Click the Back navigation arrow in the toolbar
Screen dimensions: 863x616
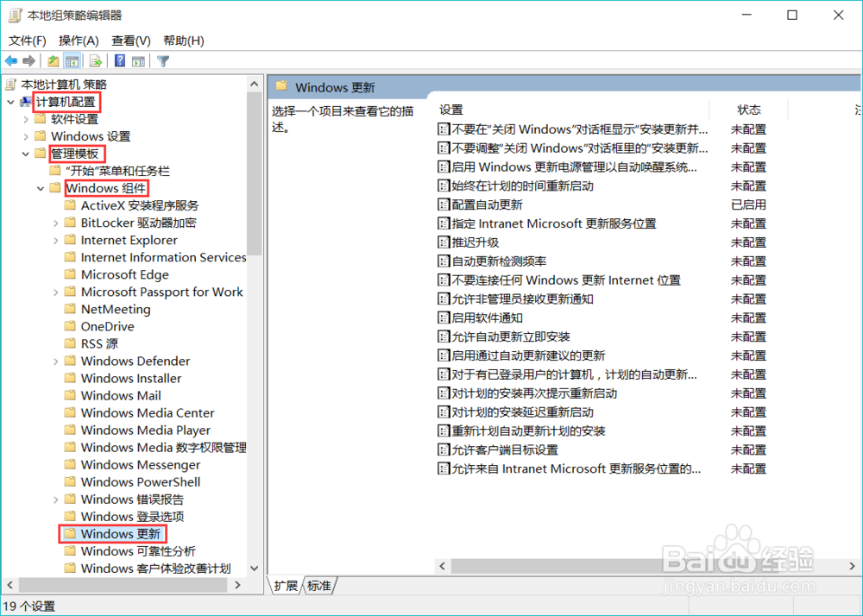tap(11, 60)
